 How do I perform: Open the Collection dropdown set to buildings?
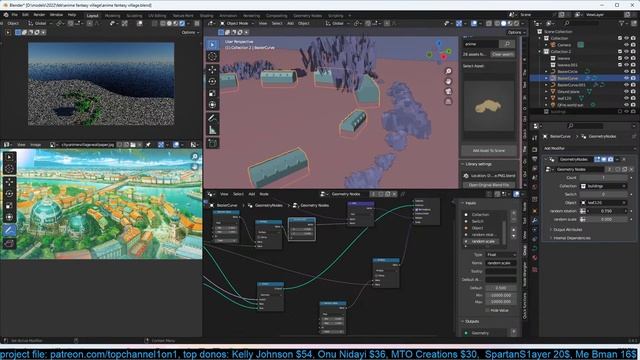603,186
